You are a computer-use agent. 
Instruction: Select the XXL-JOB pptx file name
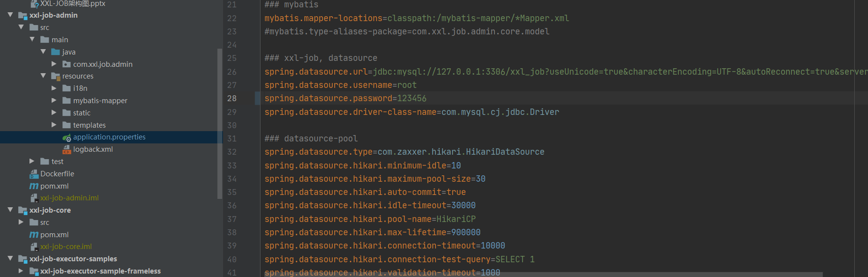tap(73, 3)
